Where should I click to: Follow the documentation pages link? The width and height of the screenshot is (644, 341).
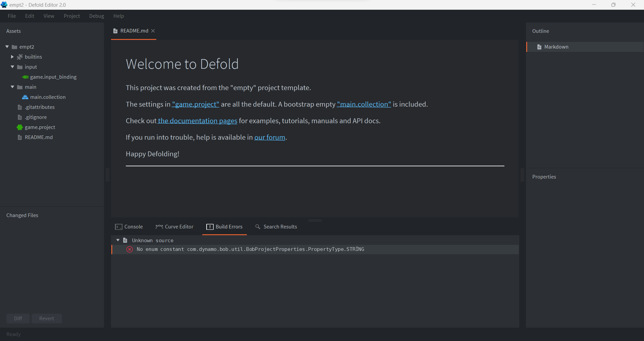click(198, 121)
